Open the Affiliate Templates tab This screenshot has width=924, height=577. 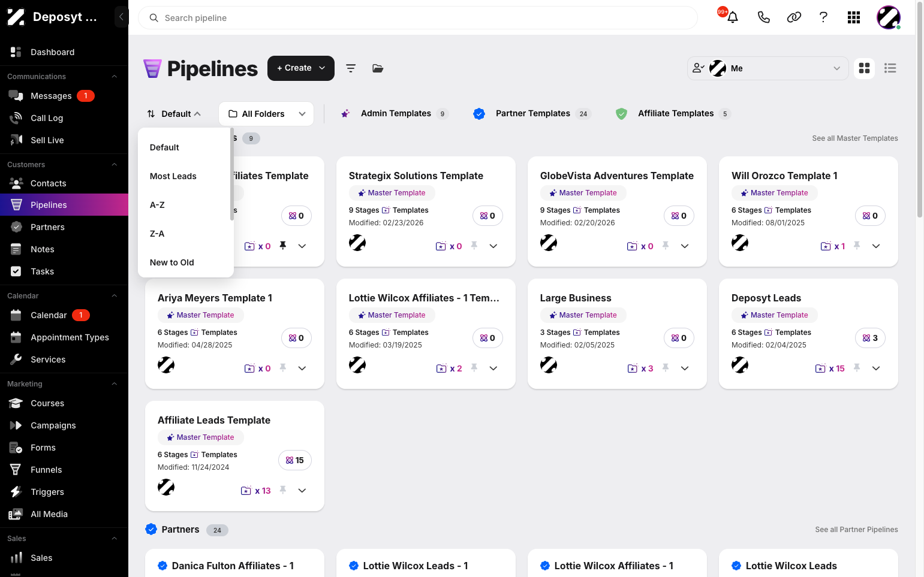pyautogui.click(x=674, y=113)
